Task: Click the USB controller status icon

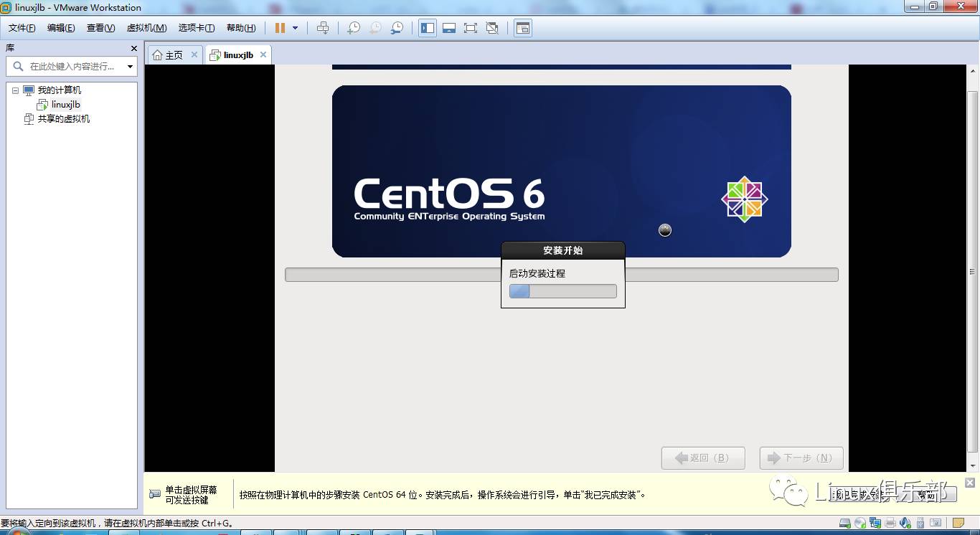Action: (x=920, y=523)
